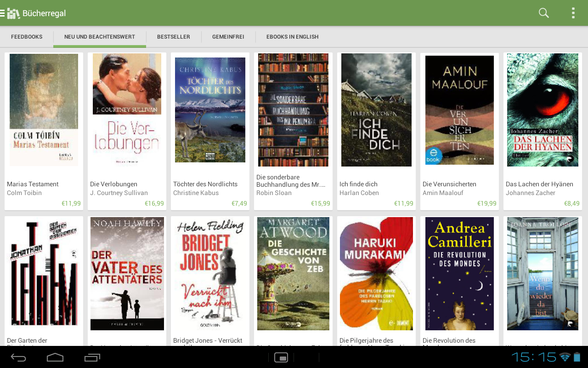The image size is (588, 368).
Task: Open Töchter des Nordlichts cover
Action: (210, 110)
